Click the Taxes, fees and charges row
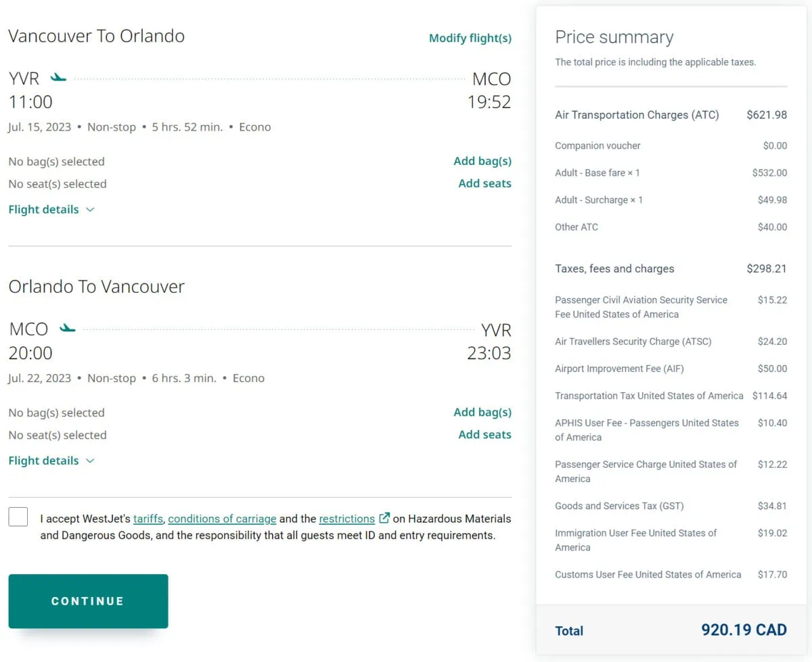This screenshot has width=812, height=662. 614,268
